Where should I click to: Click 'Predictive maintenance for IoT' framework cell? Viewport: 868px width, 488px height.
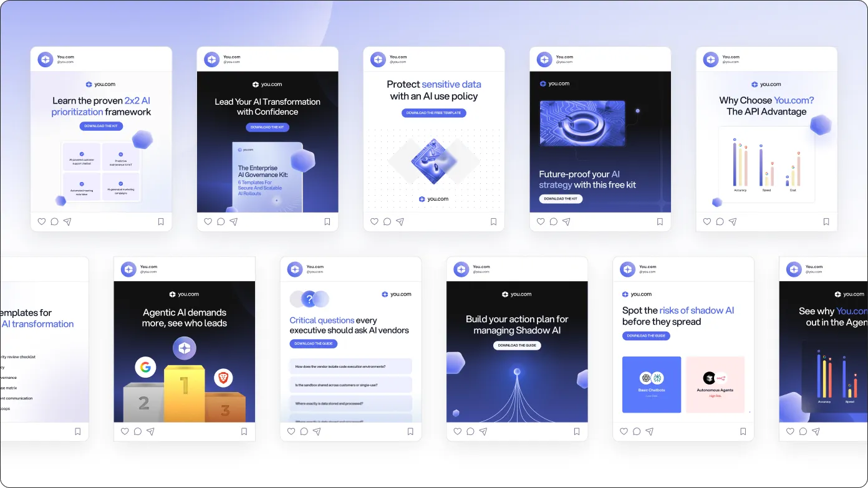coord(120,157)
